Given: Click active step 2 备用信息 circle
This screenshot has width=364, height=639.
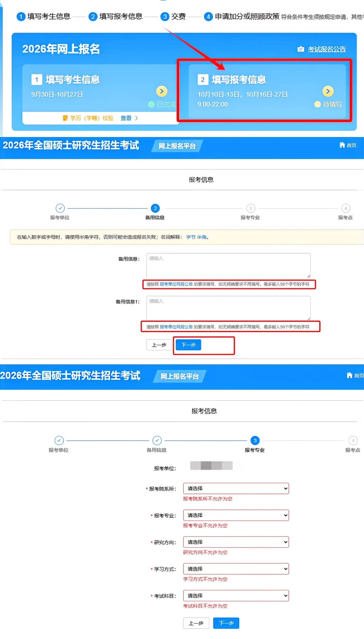Looking at the screenshot, I should coord(155,208).
